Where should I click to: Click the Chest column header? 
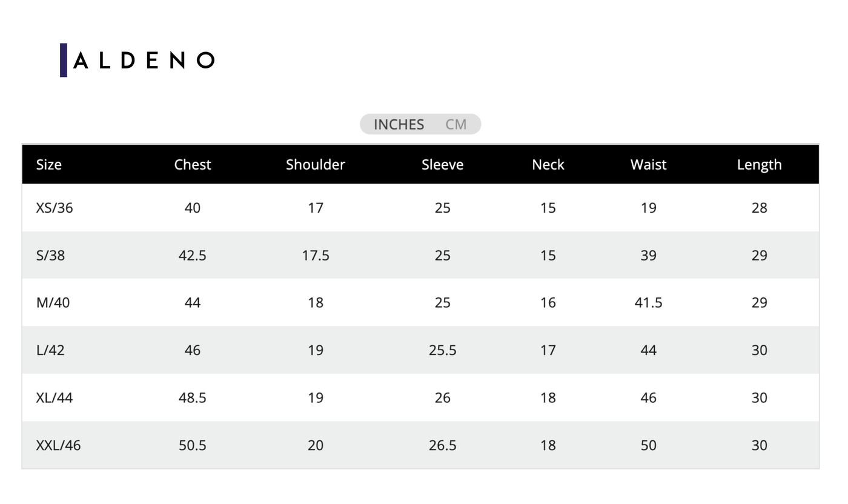click(x=193, y=165)
